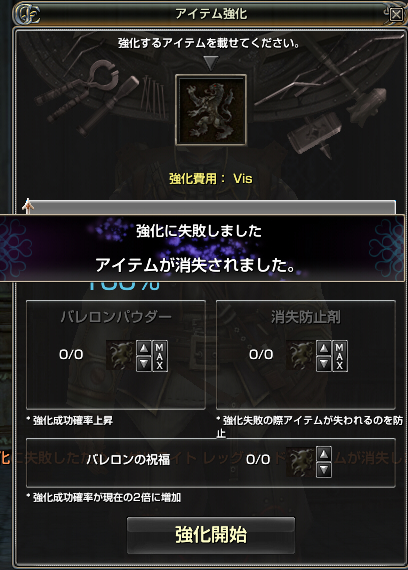Click the 消失防止剤 item icon
The image size is (408, 570).
click(301, 355)
